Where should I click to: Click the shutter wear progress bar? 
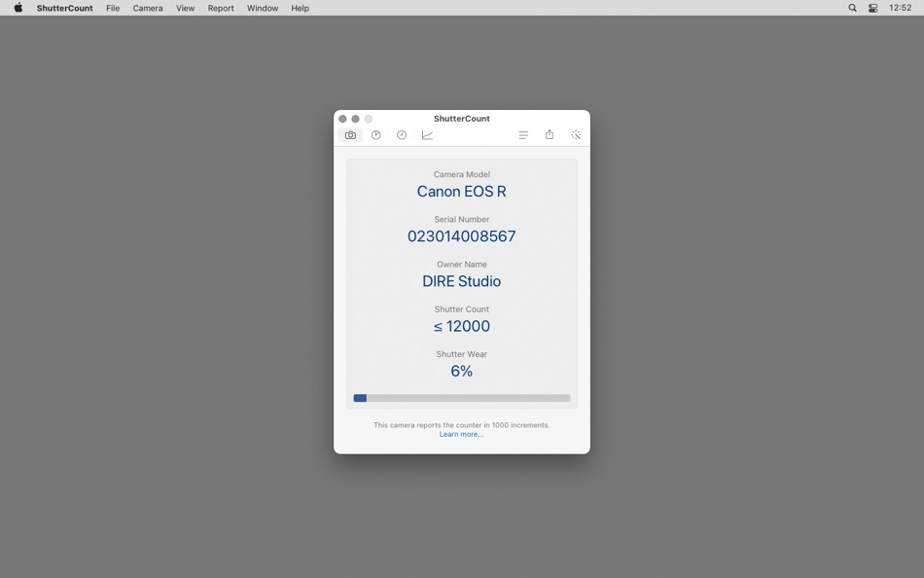coord(461,398)
